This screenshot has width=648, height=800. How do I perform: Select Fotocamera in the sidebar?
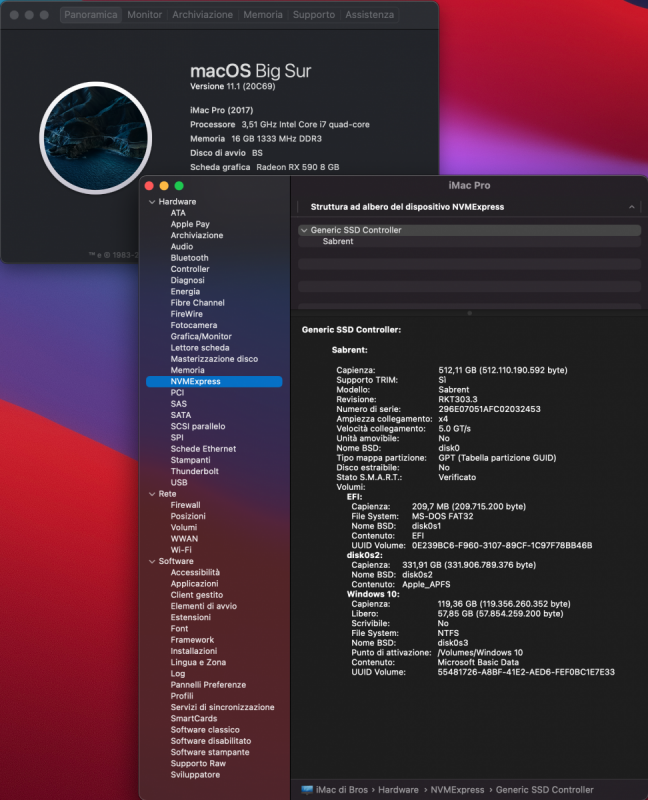[x=194, y=325]
